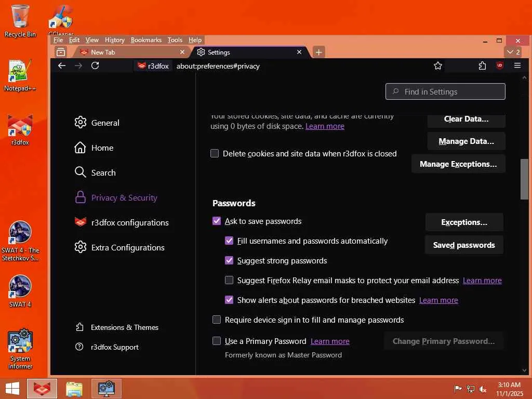Reload the page with the refresh icon
The height and width of the screenshot is (399, 532).
coord(95,66)
